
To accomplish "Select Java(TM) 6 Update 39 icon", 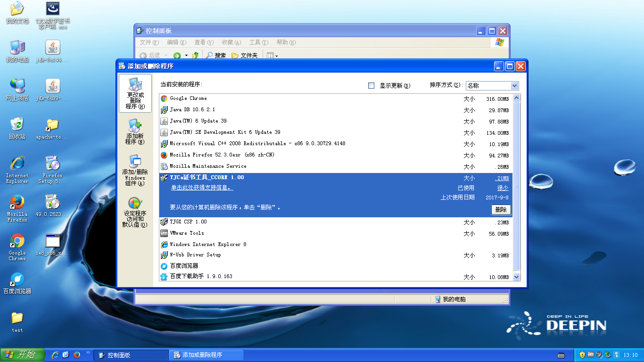I will [x=164, y=121].
